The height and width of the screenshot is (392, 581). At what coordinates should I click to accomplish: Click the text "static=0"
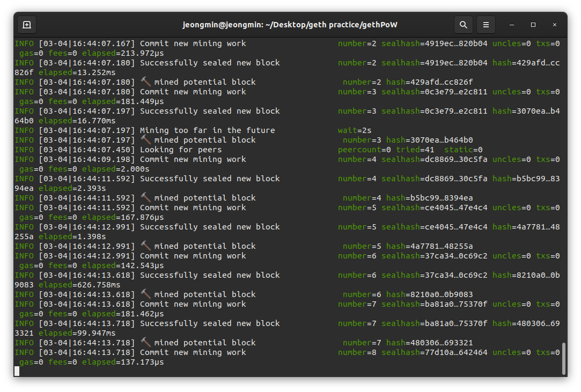pyautogui.click(x=464, y=150)
